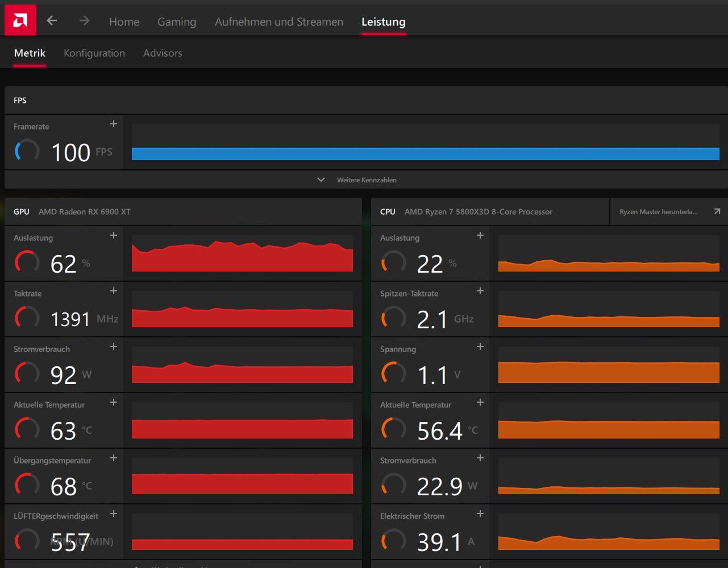728x568 pixels.
Task: Click plus icon on GPU Auslastung
Action: (114, 235)
